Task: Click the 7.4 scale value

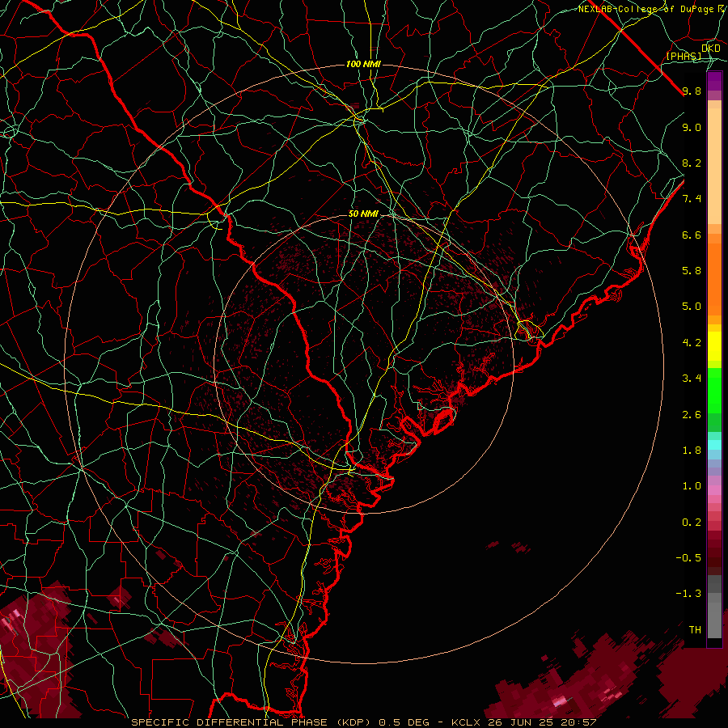Action: pos(692,199)
